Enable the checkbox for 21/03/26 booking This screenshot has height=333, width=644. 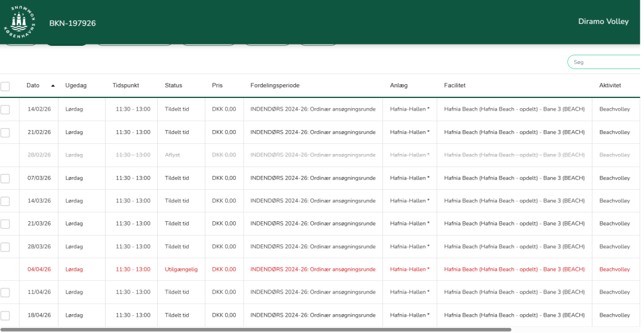(5, 224)
